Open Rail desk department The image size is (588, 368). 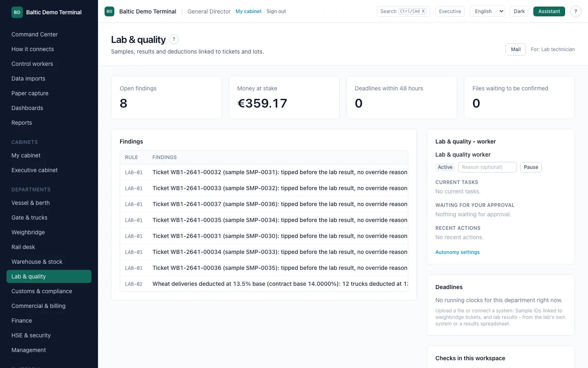click(x=49, y=247)
